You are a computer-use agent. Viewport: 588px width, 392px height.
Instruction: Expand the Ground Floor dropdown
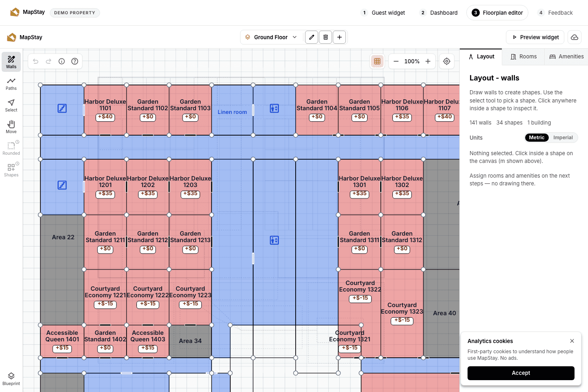pyautogui.click(x=271, y=37)
